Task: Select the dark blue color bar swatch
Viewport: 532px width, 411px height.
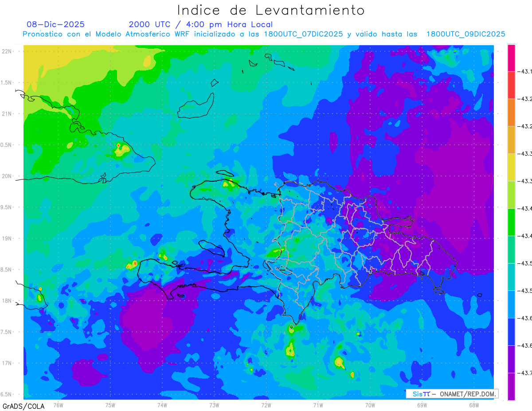Action: [x=511, y=332]
